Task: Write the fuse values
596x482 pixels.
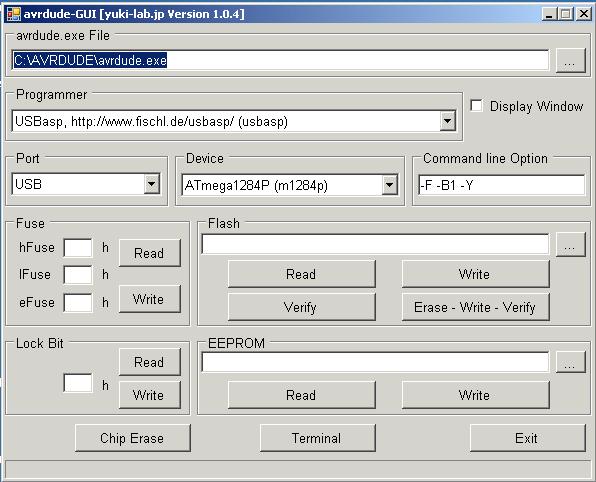Action: tap(149, 299)
